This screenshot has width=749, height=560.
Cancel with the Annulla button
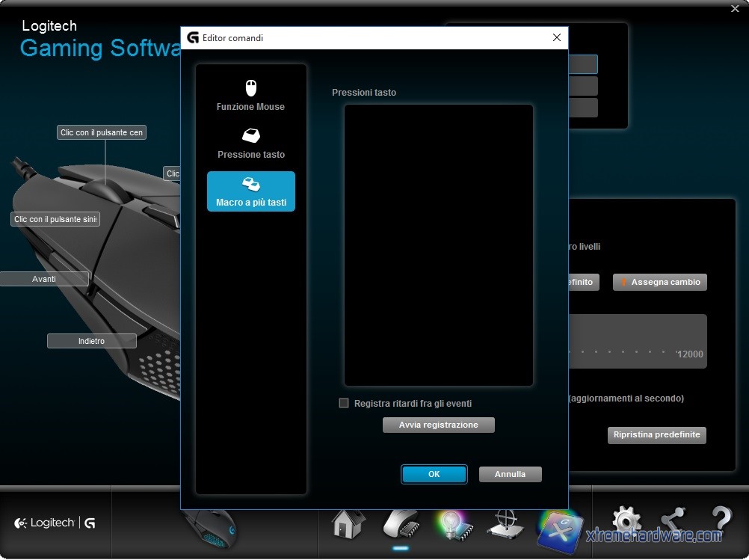click(x=510, y=474)
